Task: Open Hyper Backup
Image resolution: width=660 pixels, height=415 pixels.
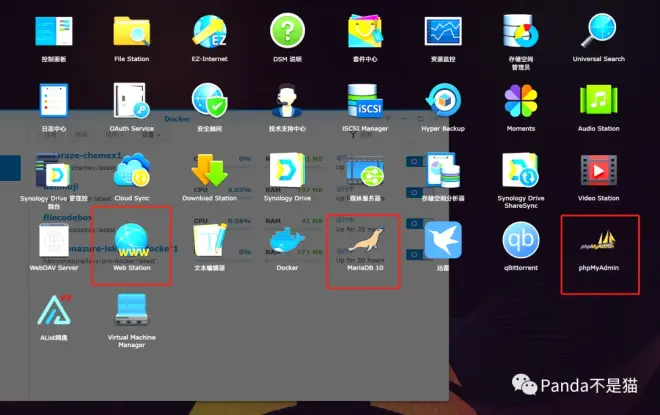Action: [x=443, y=100]
